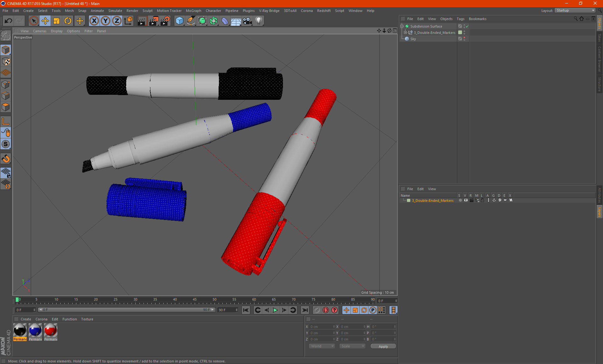Image resolution: width=603 pixels, height=364 pixels.
Task: Go to end of animation
Action: click(x=305, y=310)
